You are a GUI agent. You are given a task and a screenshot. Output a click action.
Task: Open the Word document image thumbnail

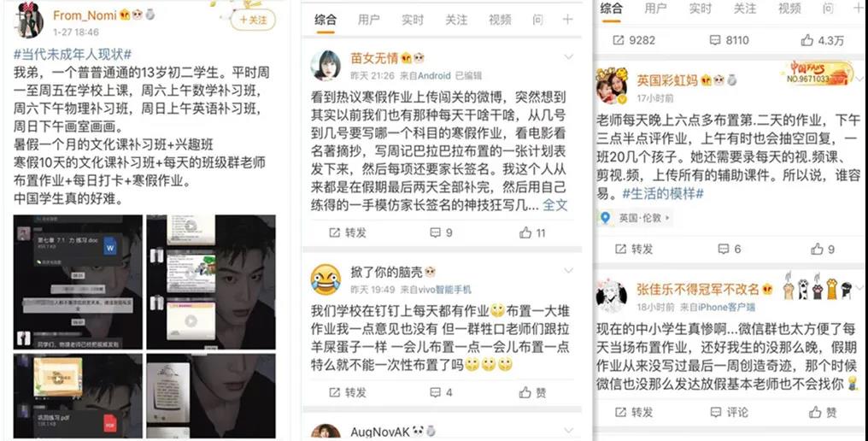coord(78,282)
